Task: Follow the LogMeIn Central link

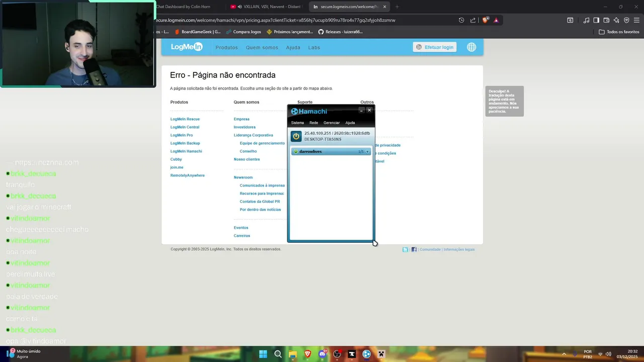Action: point(185,127)
